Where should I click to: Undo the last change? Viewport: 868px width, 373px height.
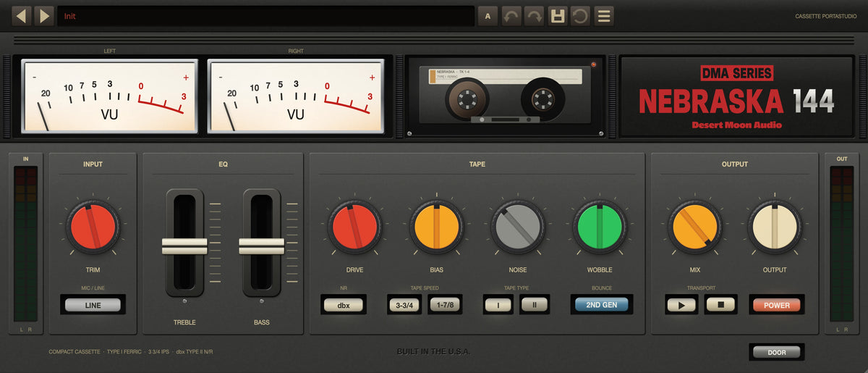pyautogui.click(x=511, y=16)
